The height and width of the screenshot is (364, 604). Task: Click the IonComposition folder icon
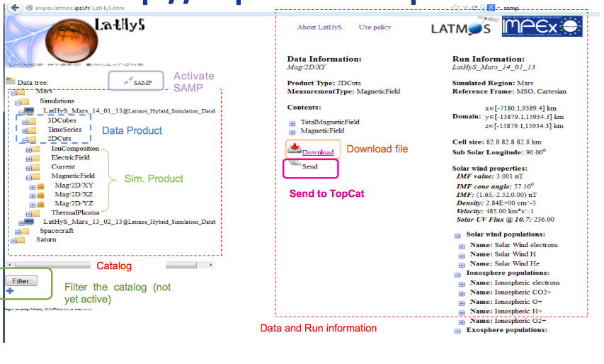click(x=36, y=149)
